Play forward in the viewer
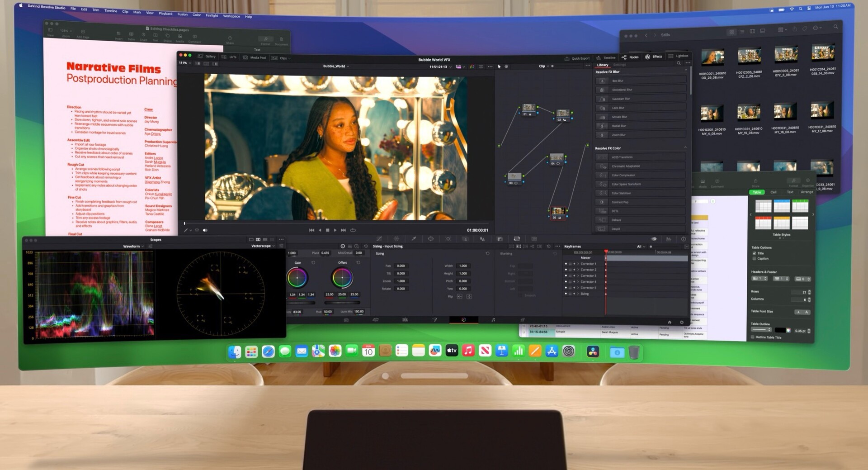Viewport: 868px width, 470px height. (x=335, y=230)
